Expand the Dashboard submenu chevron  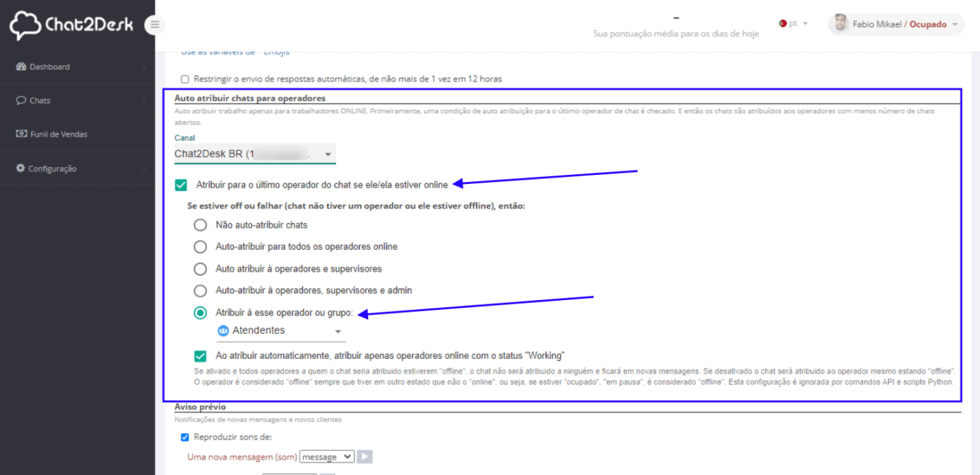143,67
